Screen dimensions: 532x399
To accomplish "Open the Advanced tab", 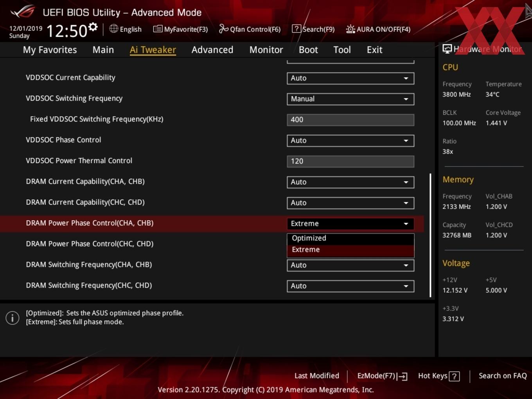I will coord(212,50).
